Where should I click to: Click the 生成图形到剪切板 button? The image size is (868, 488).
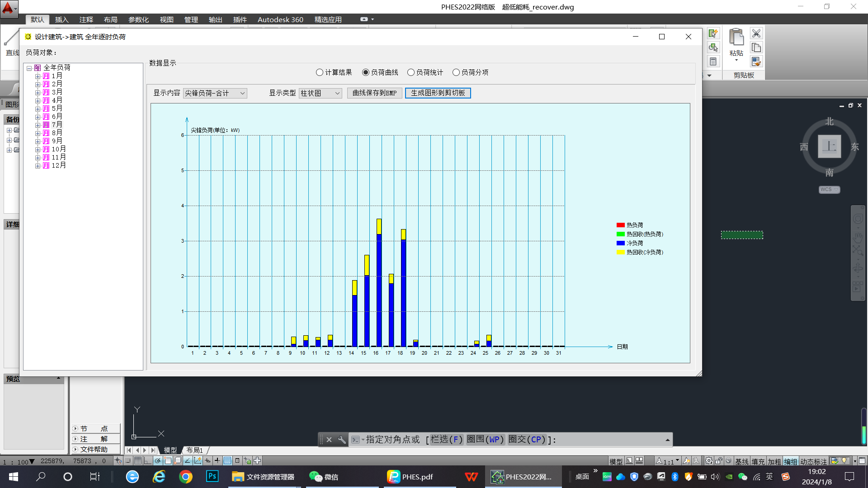438,93
